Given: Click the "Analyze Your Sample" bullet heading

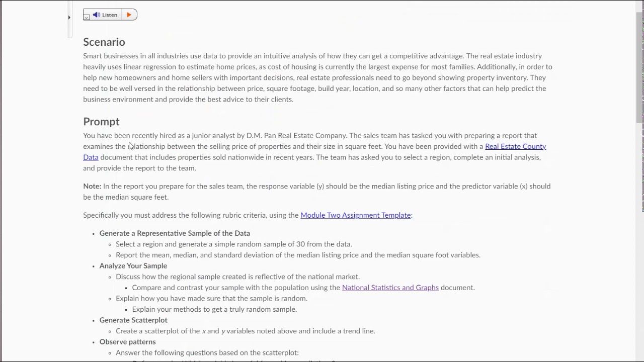Looking at the screenshot, I should coord(133,266).
